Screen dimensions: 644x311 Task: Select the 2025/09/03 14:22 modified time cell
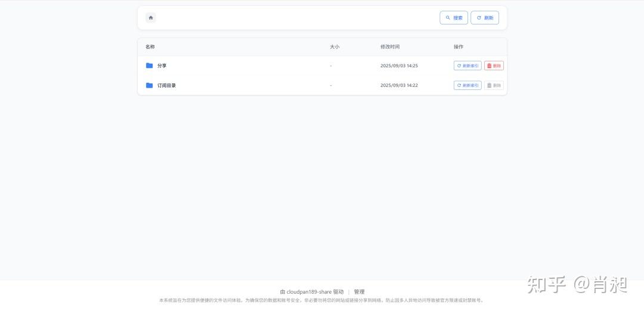399,85
